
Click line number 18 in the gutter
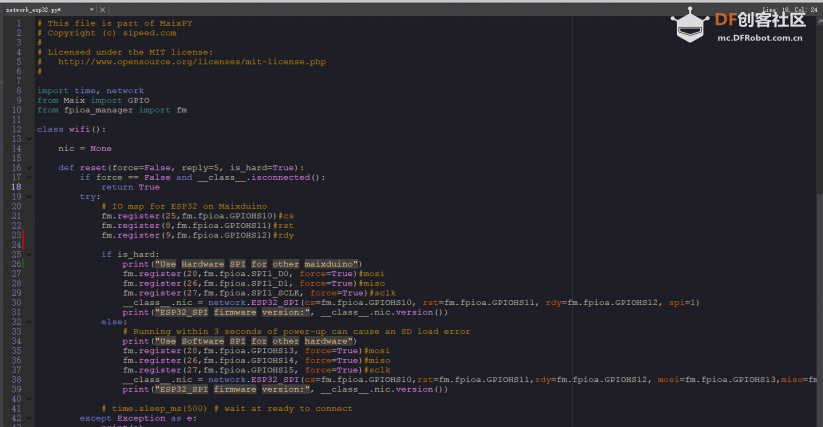click(16, 187)
